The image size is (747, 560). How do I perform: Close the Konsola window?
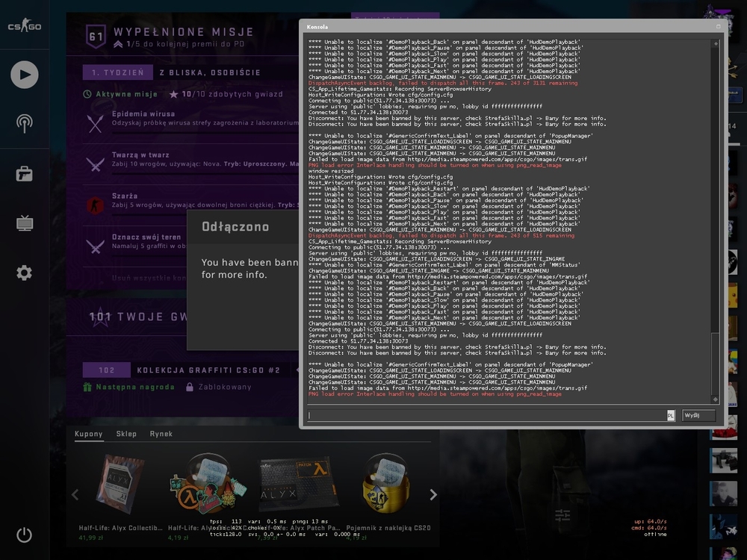pos(719,27)
